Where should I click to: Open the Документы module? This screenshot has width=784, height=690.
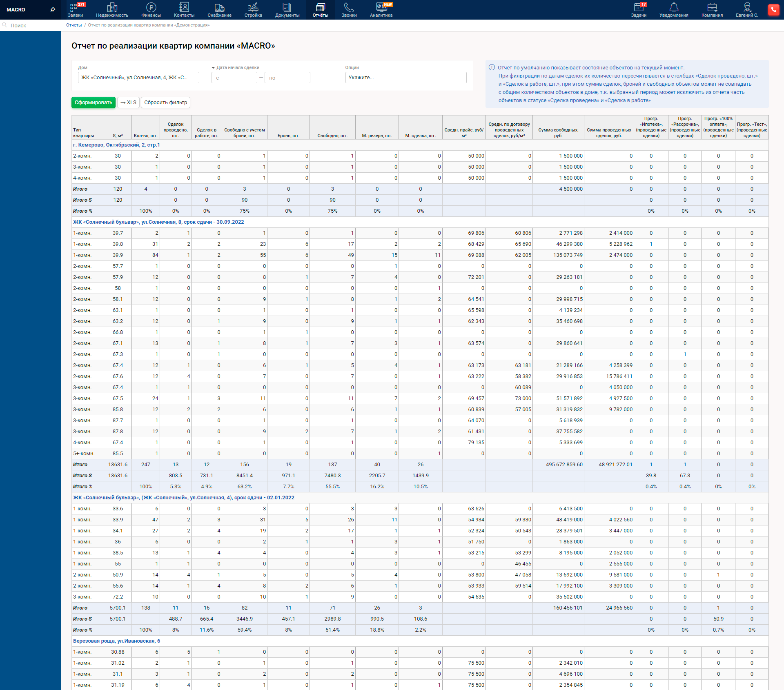[x=287, y=10]
